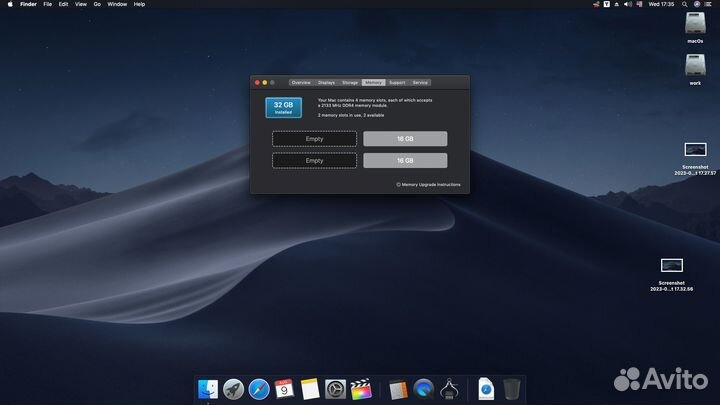Open the Trash in the Dock
This screenshot has height=405, width=720.
coord(511,389)
